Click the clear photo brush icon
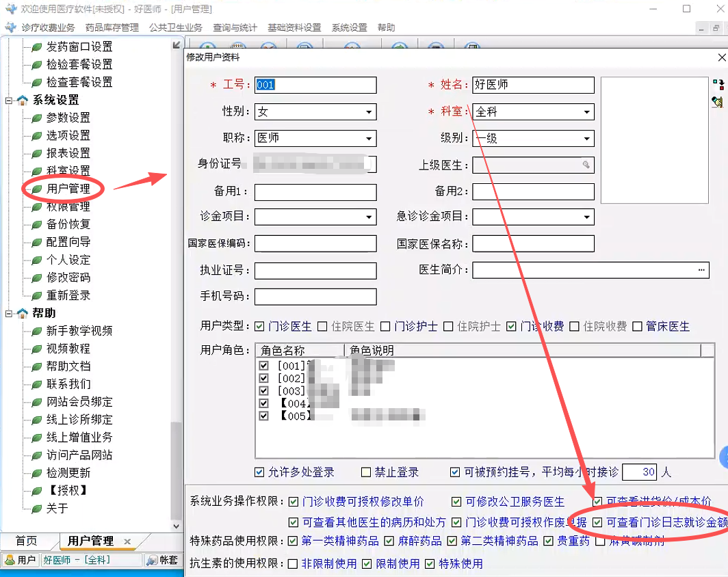Image resolution: width=728 pixels, height=577 pixels. (718, 102)
